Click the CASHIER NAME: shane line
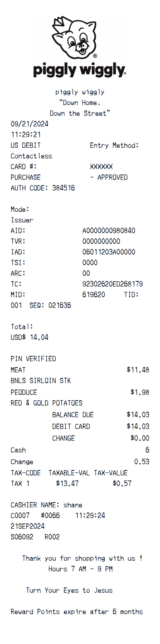 click(x=46, y=505)
